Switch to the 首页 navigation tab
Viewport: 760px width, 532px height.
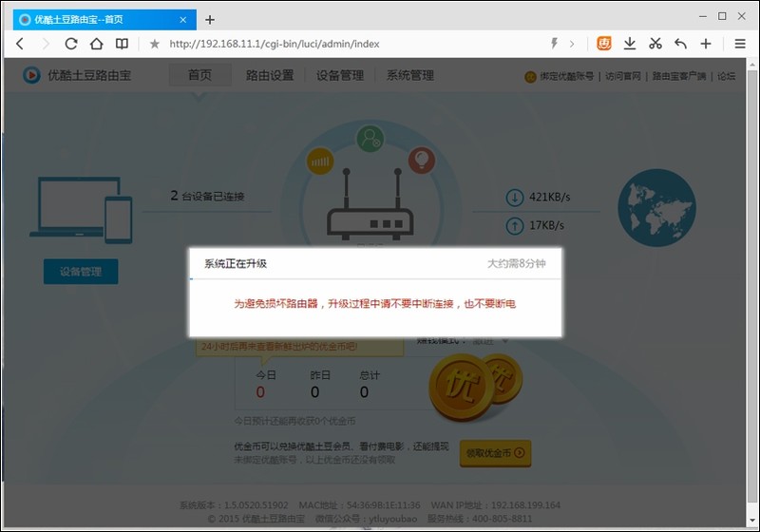point(200,75)
